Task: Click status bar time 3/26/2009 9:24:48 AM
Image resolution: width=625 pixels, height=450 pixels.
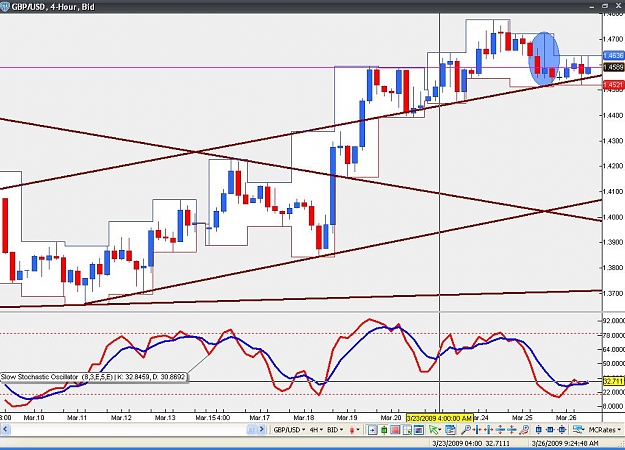Action: click(x=565, y=443)
